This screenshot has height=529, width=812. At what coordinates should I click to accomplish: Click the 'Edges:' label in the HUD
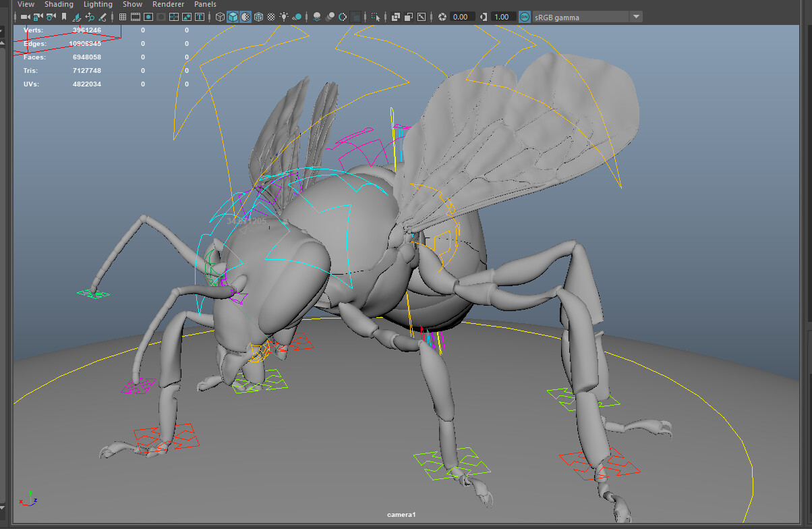(x=34, y=44)
